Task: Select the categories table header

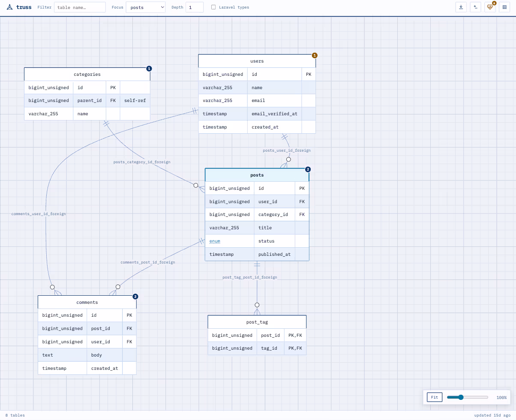Action: tap(87, 74)
